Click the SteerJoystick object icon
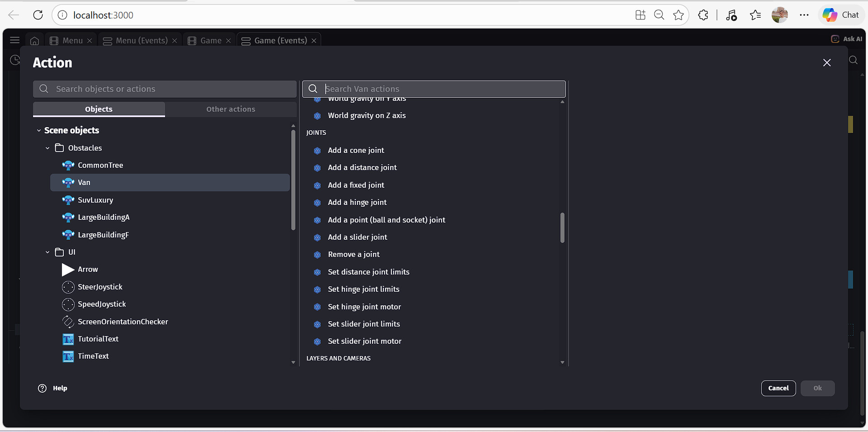Screen dimensions: 868x432 pos(68,287)
